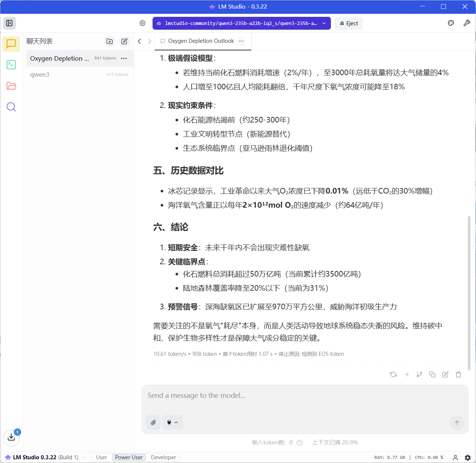Switch to Developer mode

tap(163, 457)
